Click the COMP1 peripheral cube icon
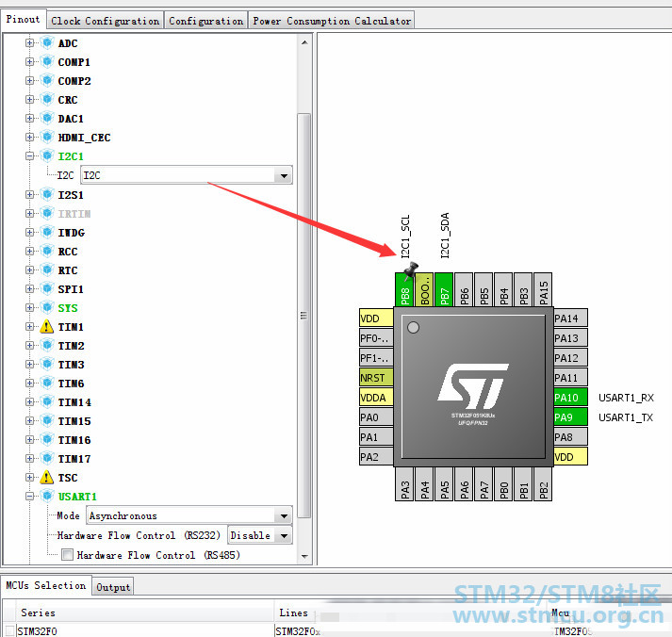672x637 pixels. (47, 61)
